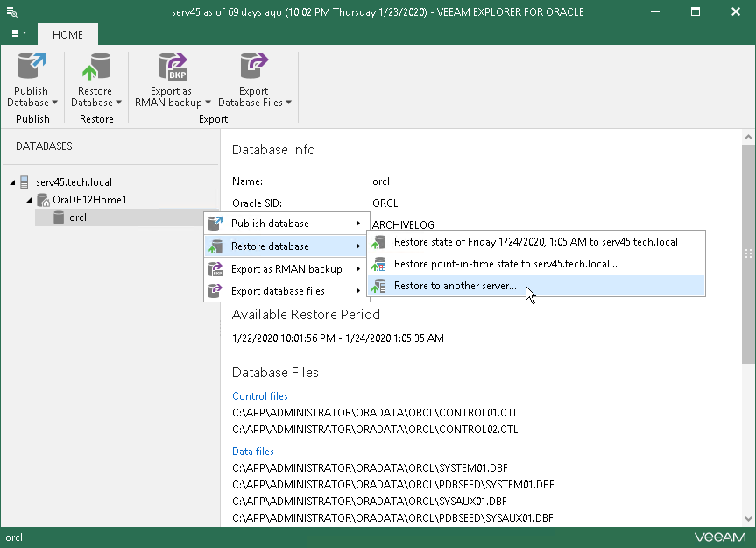
Task: Click the Export Database Files ribbon icon
Action: (x=254, y=68)
